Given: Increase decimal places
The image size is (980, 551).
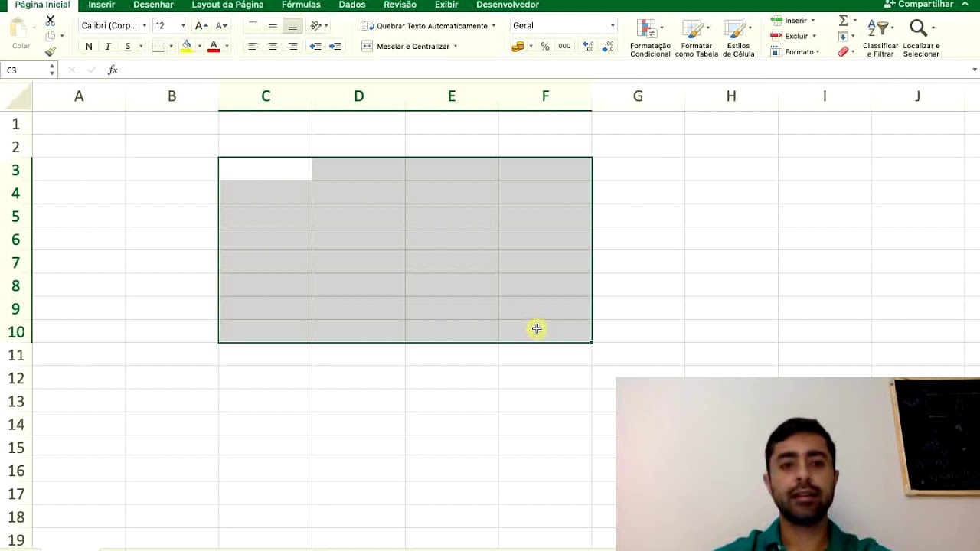Looking at the screenshot, I should point(588,47).
